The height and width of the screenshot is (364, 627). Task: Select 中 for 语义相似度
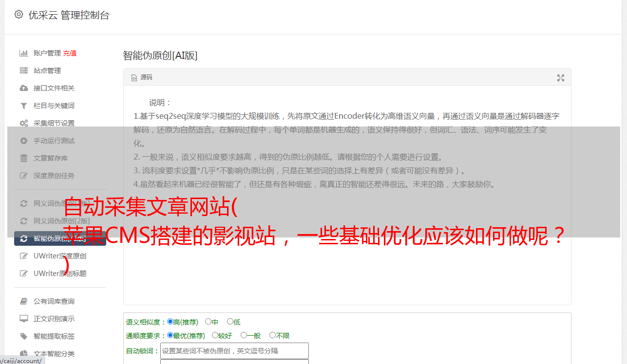[x=208, y=322]
